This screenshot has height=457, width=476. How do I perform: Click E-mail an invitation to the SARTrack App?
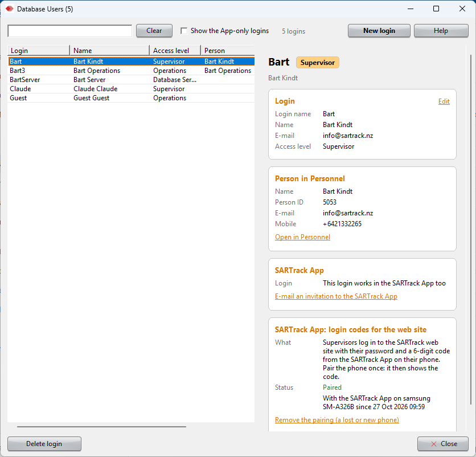point(336,296)
